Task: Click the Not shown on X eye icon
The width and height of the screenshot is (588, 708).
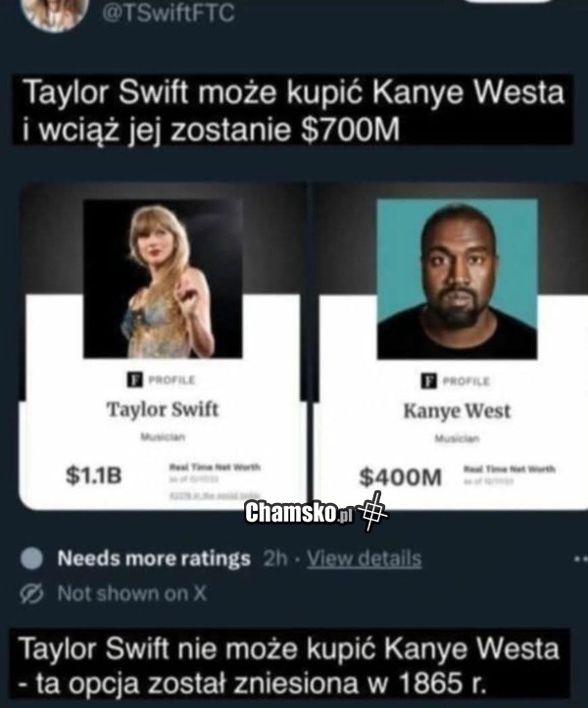Action: coord(31,593)
